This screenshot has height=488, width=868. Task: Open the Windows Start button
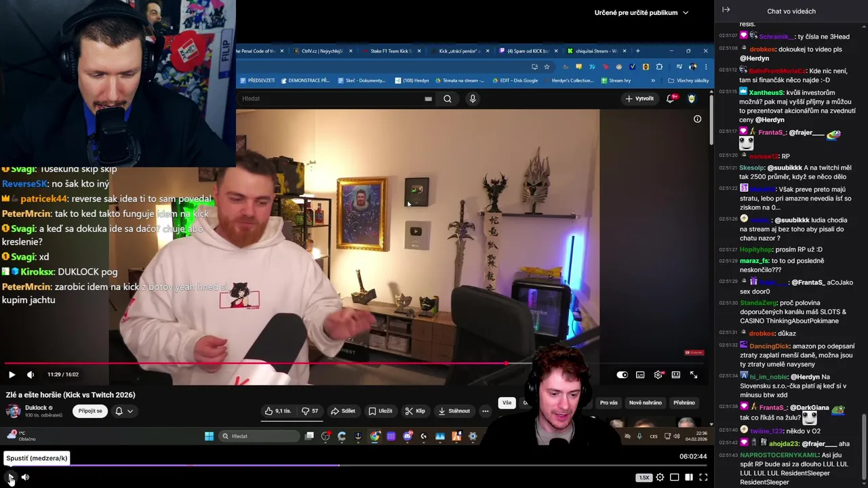coord(209,436)
